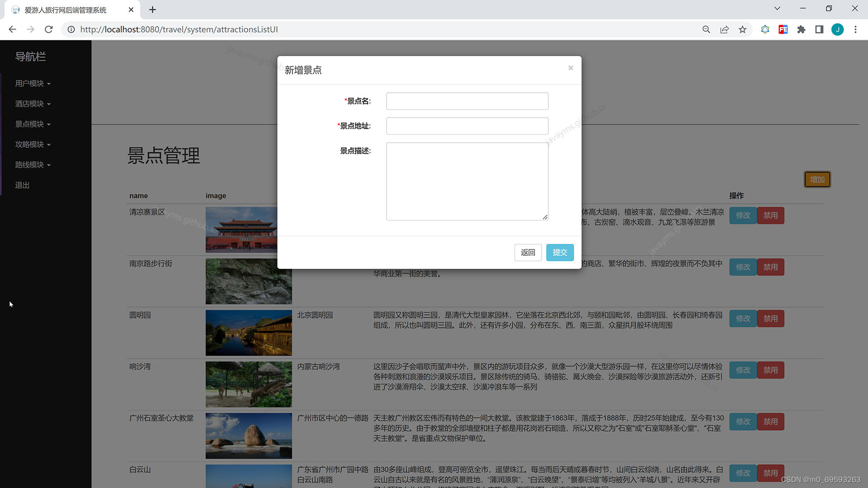This screenshot has width=868, height=488.
Task: Click 修改 for 广州石室圣心大教堂
Action: [x=743, y=422]
